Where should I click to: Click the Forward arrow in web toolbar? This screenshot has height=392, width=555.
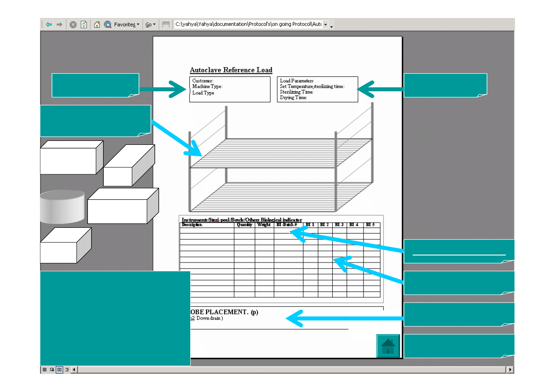[59, 25]
